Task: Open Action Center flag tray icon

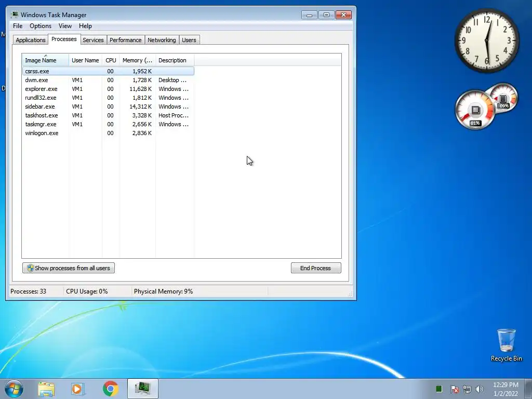Action: (x=454, y=389)
